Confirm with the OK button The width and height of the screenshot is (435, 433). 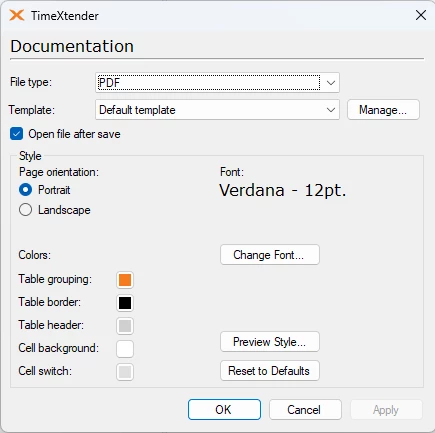click(x=224, y=410)
